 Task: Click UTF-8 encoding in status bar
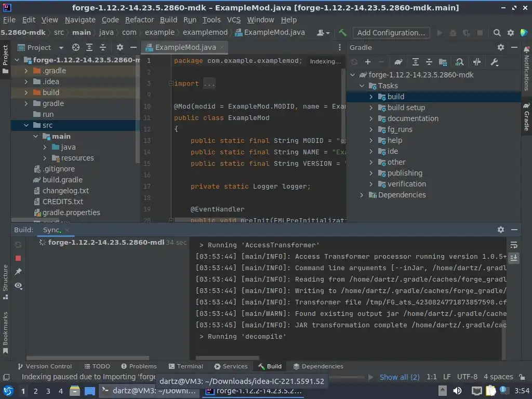tap(467, 377)
